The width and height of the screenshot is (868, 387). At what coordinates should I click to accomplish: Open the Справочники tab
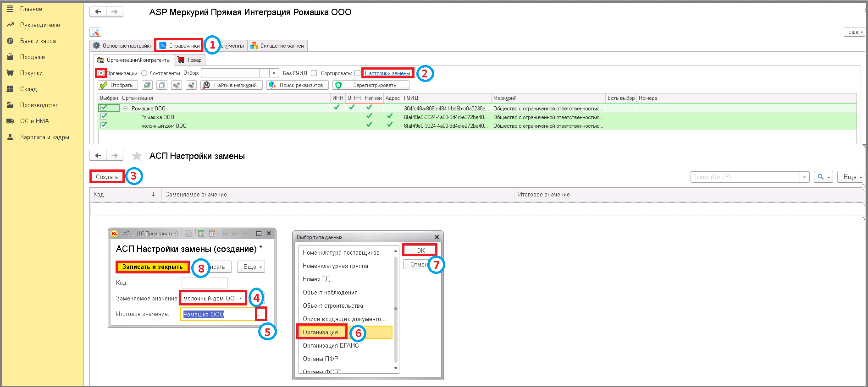click(x=179, y=46)
